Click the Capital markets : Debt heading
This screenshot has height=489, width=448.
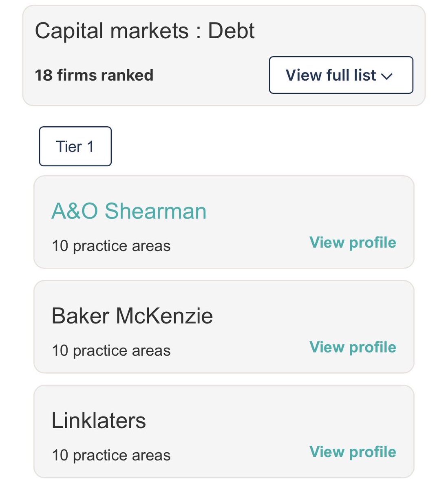[x=145, y=31]
